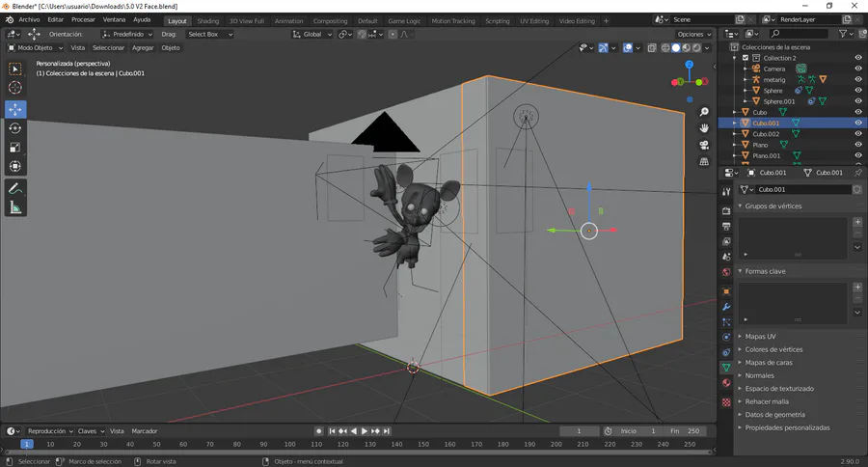Open the Tool properties tab (wrench and screwdriver)
Screen dimensions: 868x467
pyautogui.click(x=726, y=192)
